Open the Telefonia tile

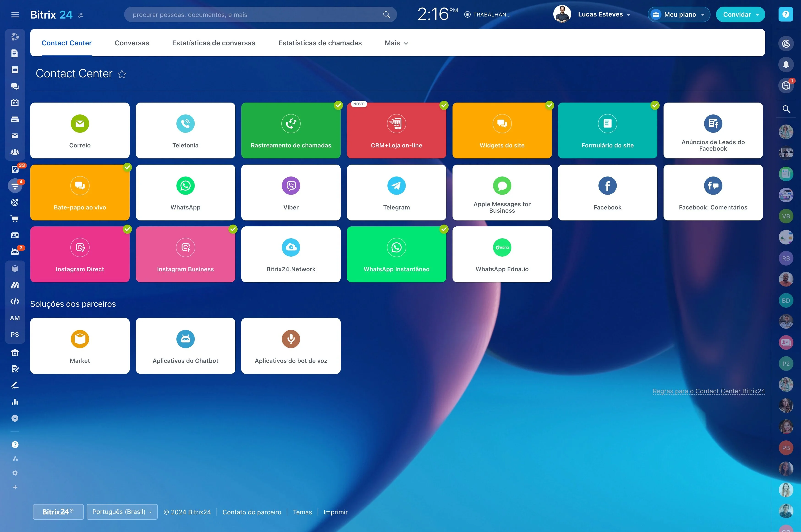(185, 130)
